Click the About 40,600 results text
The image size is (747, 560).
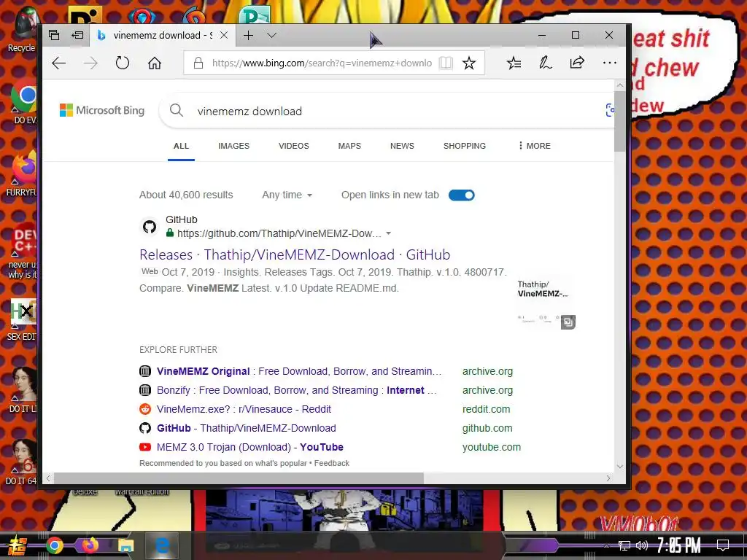pyautogui.click(x=186, y=195)
